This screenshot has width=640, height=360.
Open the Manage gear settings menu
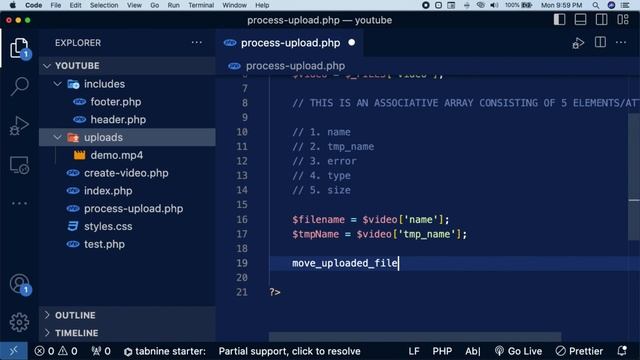[19, 322]
